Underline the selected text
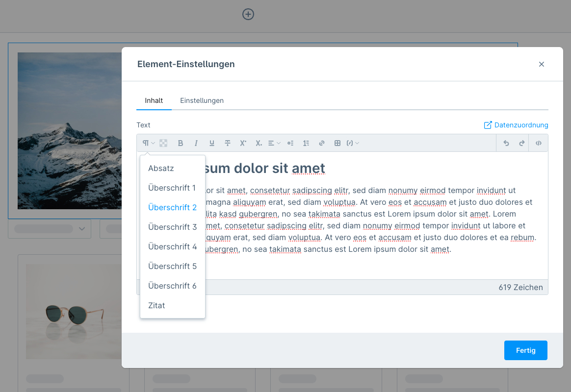This screenshot has width=571, height=392. (212, 143)
